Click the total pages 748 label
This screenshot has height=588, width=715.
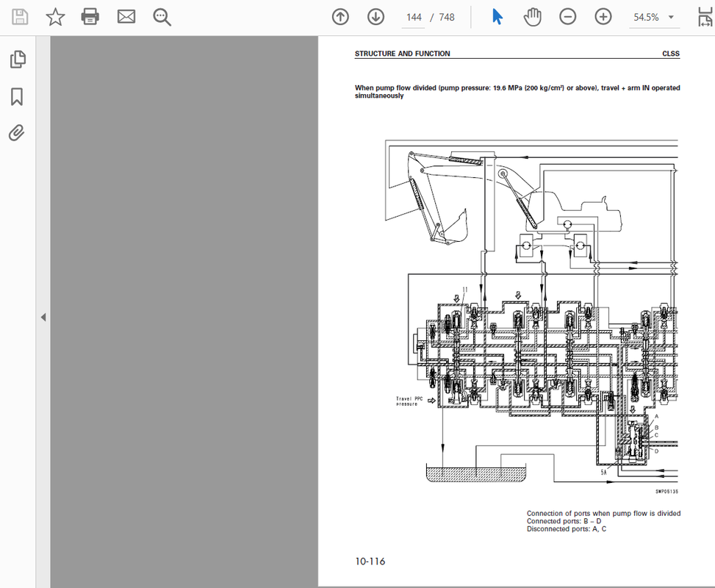point(447,18)
